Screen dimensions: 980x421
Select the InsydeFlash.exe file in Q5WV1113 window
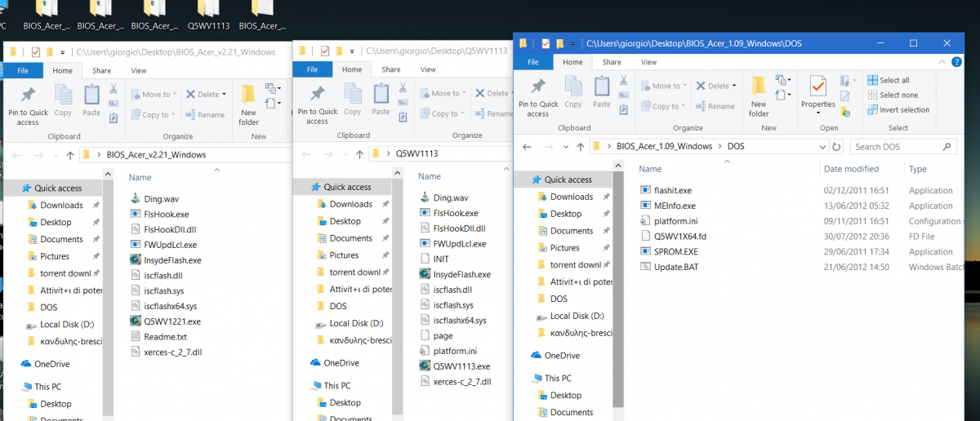(461, 274)
